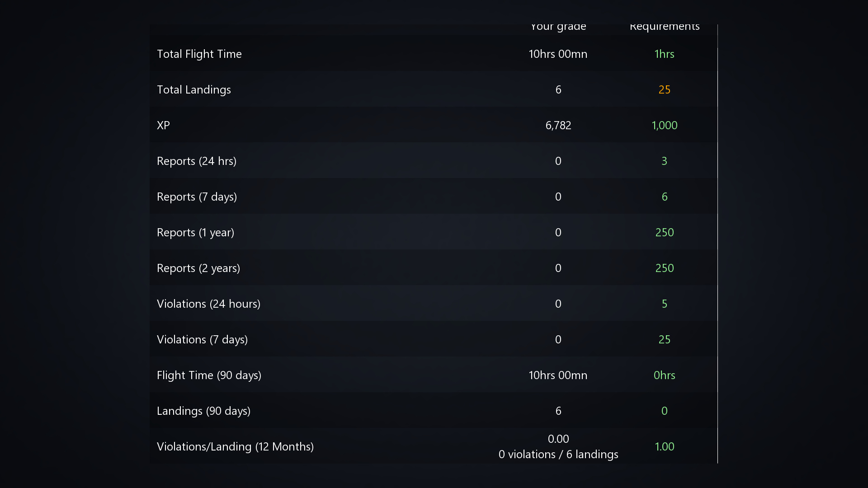Select Violations/Landing (12 Months) row label

[x=235, y=446]
